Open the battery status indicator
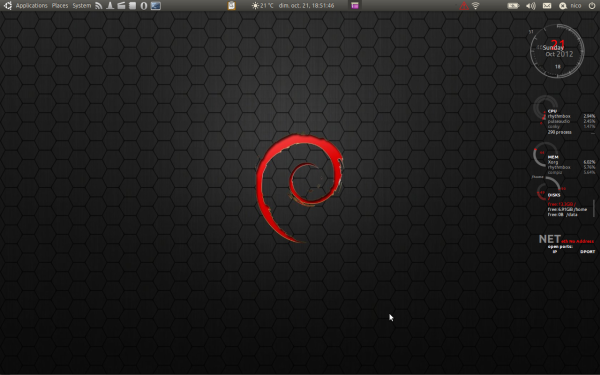600x375 pixels. (x=513, y=5)
